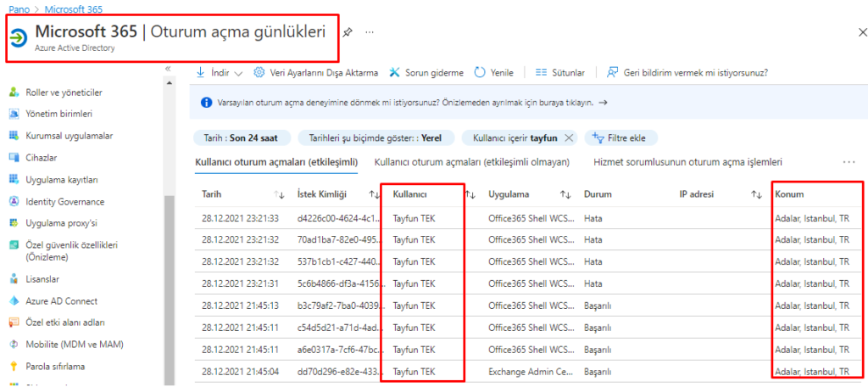868x387 pixels.
Task: Click Yenile to refresh logs
Action: coord(494,73)
